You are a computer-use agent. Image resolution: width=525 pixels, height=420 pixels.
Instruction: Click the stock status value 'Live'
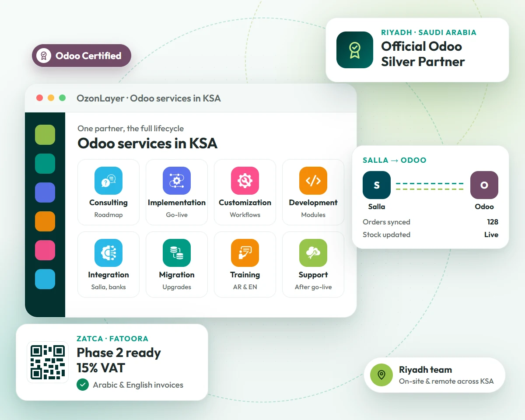491,234
